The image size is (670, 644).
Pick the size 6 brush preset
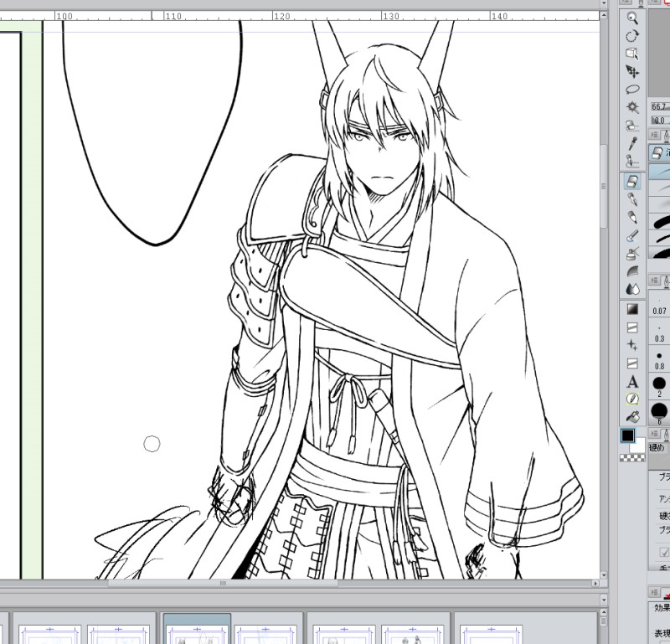coord(659,413)
